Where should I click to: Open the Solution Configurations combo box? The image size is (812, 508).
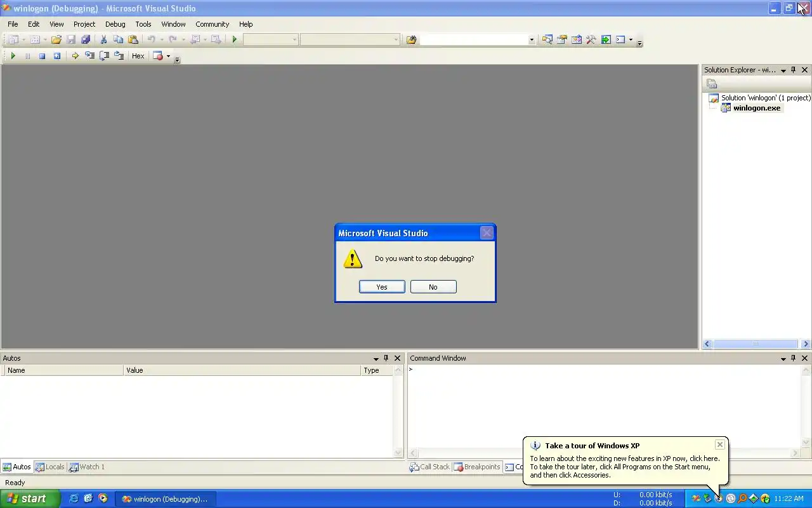(270, 39)
